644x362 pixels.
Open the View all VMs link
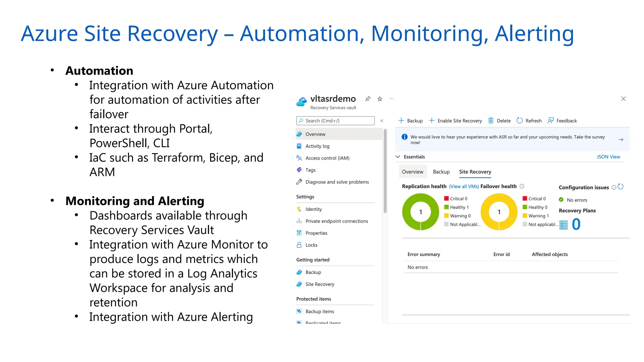point(464,187)
